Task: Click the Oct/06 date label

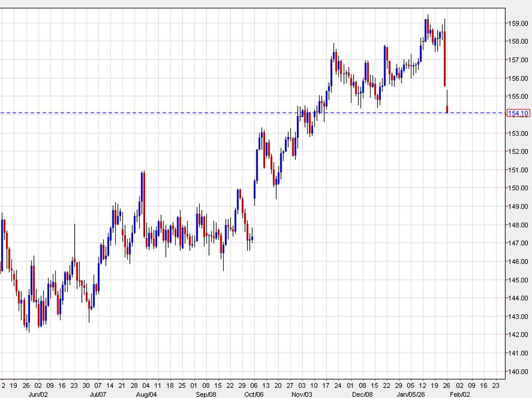Action: (254, 393)
